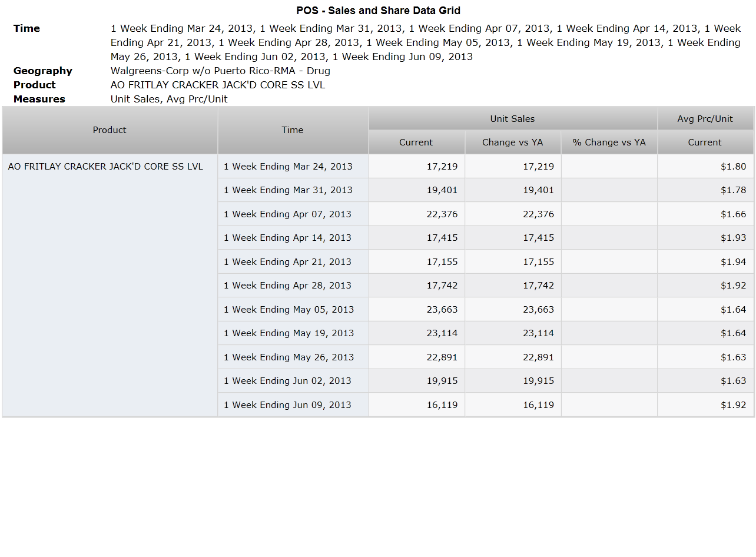The width and height of the screenshot is (756, 557).
Task: Click the 'Unit Sales' group header
Action: pos(513,118)
